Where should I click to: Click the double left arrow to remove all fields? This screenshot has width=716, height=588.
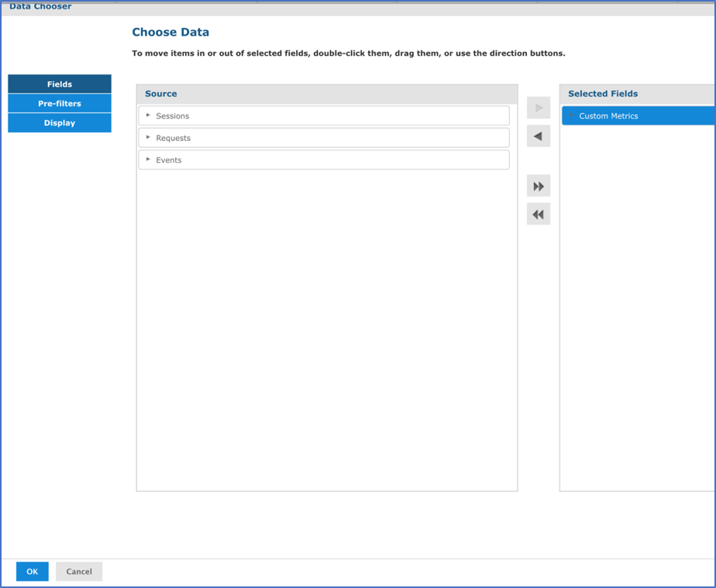(x=539, y=214)
